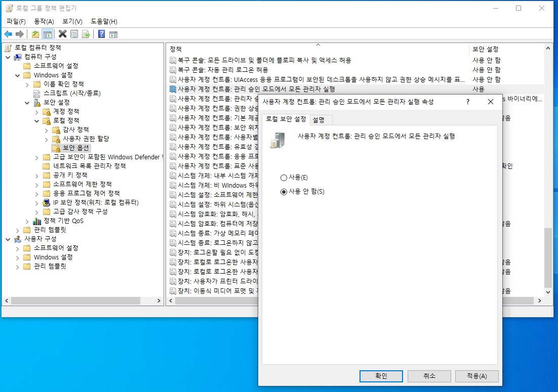Click the Back arrow in the toolbar

8,34
